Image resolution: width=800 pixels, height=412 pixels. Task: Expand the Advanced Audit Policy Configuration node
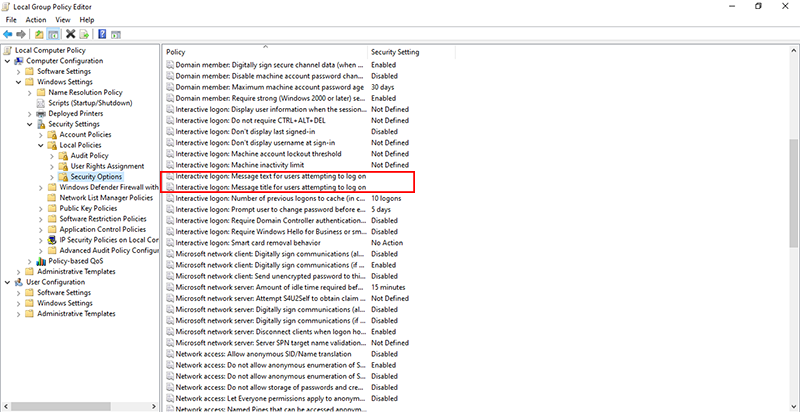click(41, 251)
